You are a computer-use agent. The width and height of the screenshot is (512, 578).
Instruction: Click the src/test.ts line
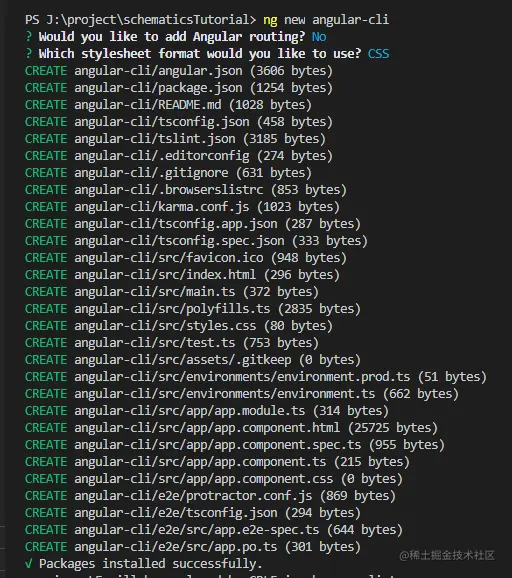point(172,342)
